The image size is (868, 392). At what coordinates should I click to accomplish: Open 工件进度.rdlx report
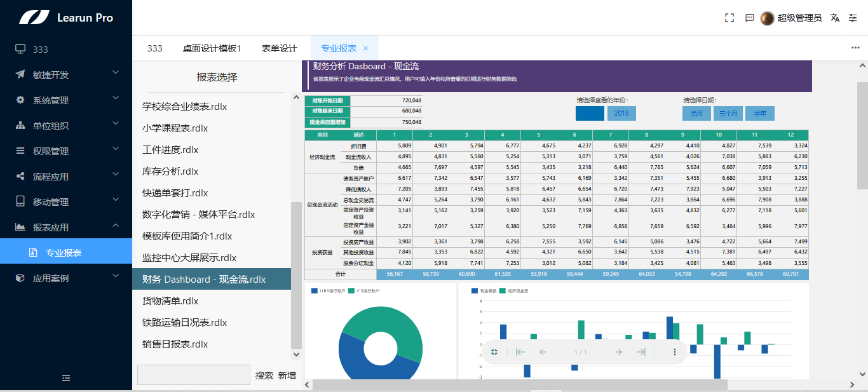tap(211, 150)
